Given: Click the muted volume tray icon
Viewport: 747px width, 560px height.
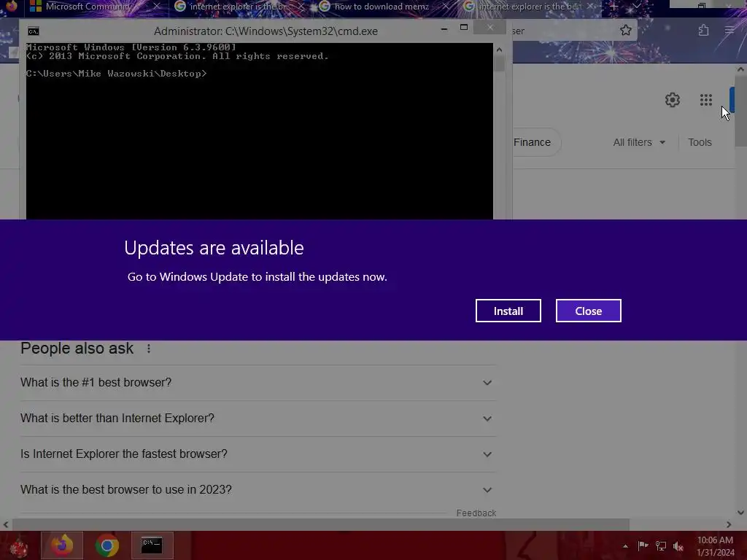Looking at the screenshot, I should [678, 546].
